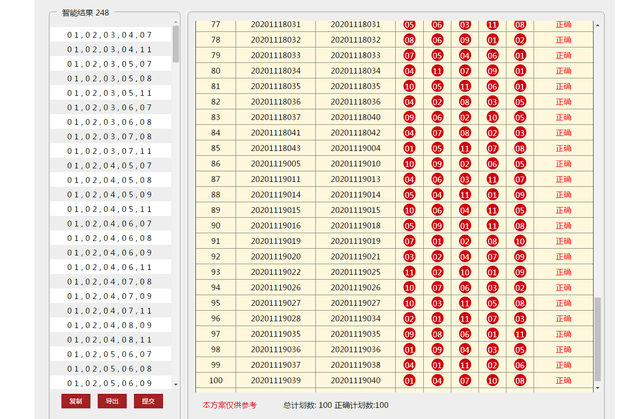Click the 正确 status in row 98
Screen dimensions: 640x419
563,350
